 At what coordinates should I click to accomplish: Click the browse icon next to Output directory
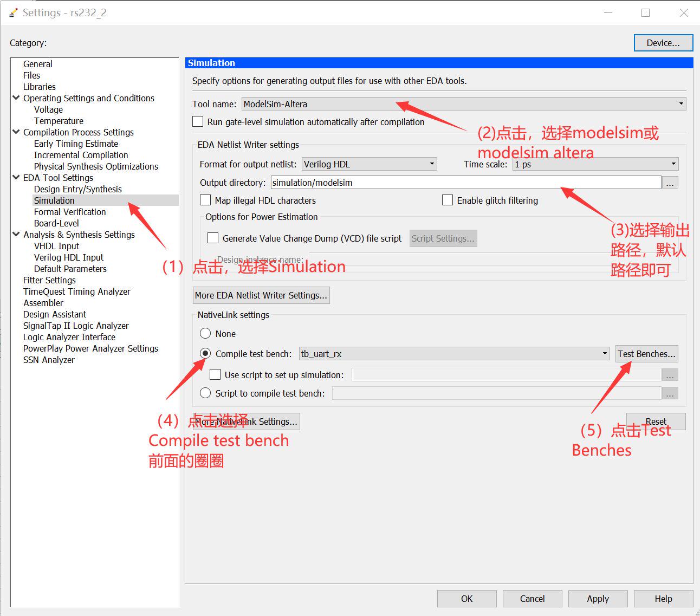pos(670,183)
